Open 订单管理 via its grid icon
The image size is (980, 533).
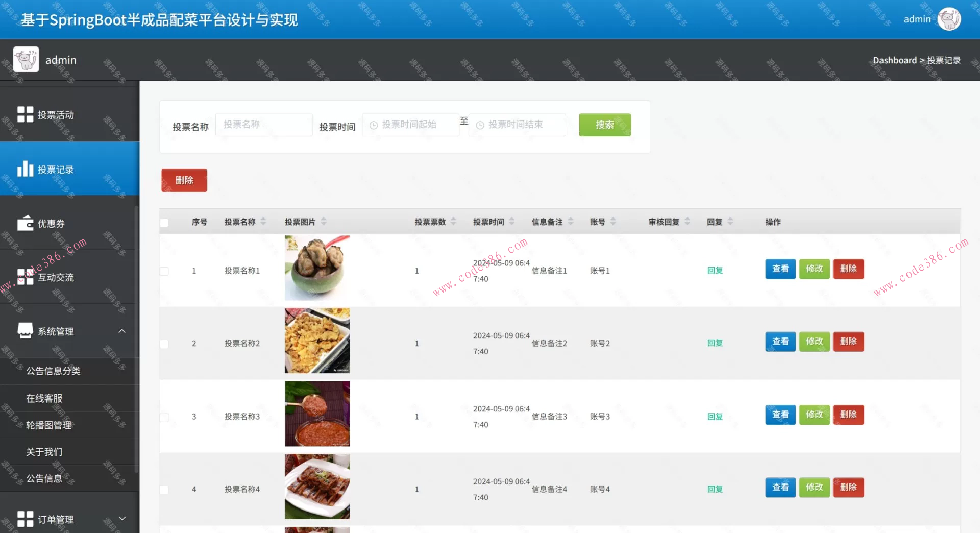(x=26, y=519)
